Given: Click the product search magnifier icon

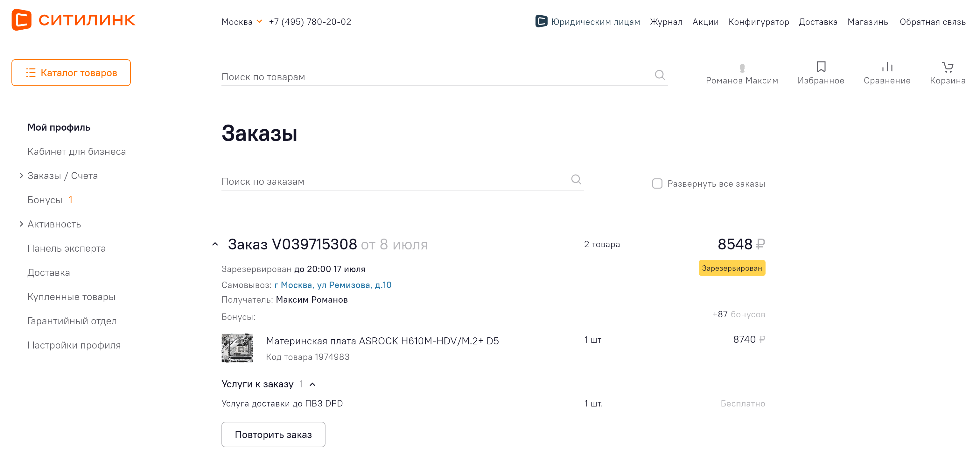Looking at the screenshot, I should point(659,75).
